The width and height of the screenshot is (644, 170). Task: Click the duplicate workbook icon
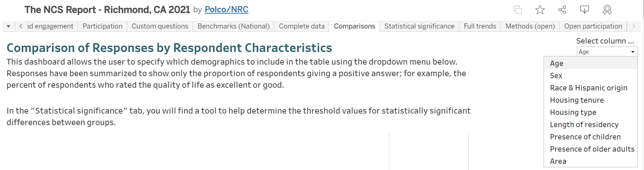pyautogui.click(x=518, y=10)
